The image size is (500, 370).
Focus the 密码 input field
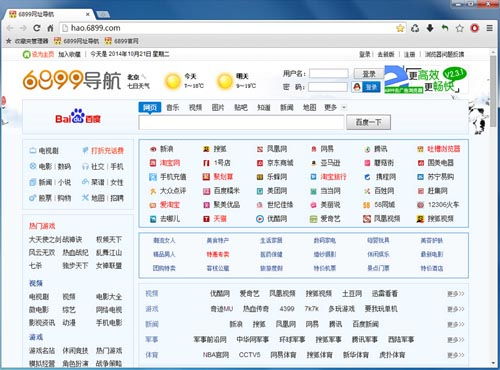328,87
